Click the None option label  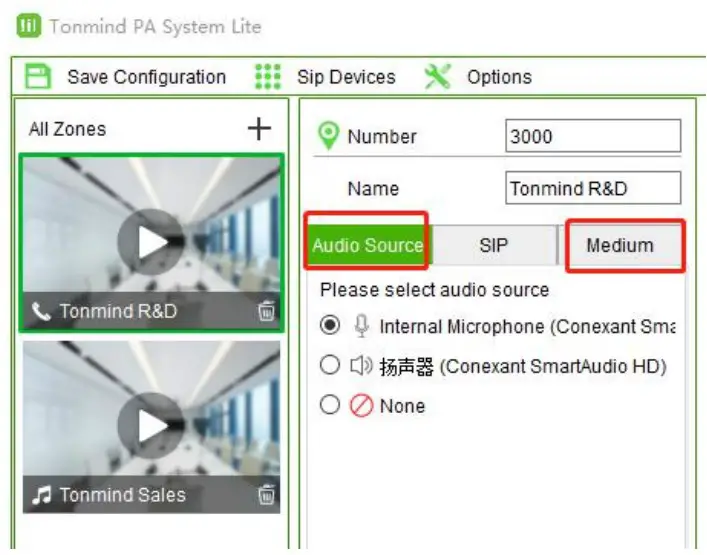[x=403, y=406]
